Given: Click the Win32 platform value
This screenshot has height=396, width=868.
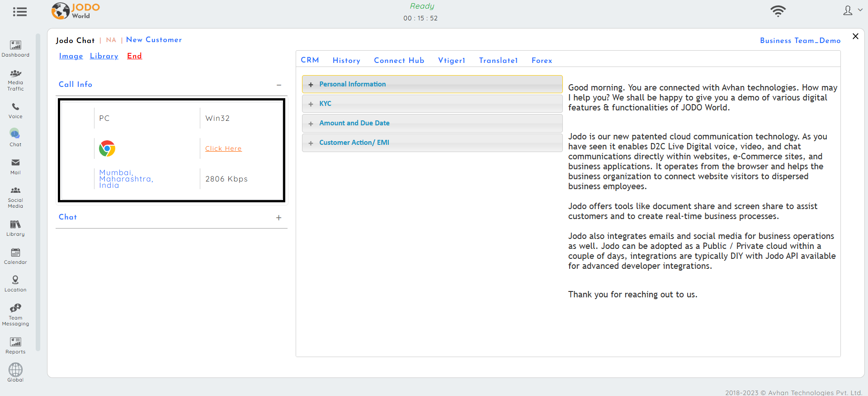Looking at the screenshot, I should tap(217, 118).
